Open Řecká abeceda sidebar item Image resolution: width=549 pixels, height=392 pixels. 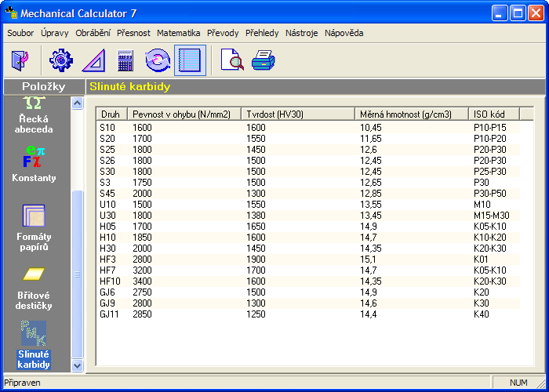point(34,115)
